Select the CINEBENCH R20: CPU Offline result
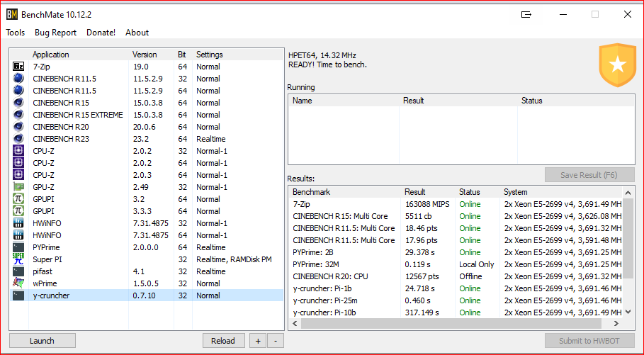Image resolution: width=644 pixels, height=355 pixels. 456,276
